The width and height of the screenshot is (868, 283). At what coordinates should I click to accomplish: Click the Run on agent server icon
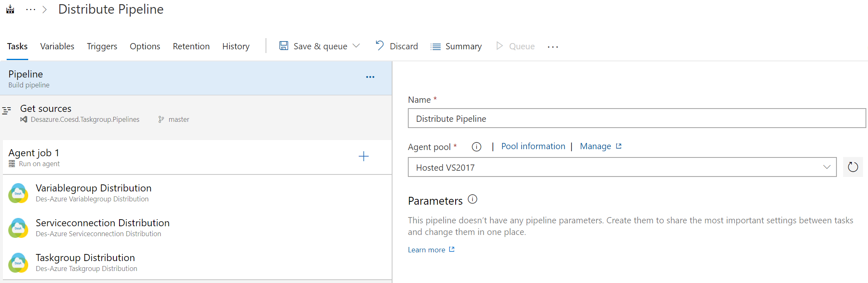click(x=12, y=164)
